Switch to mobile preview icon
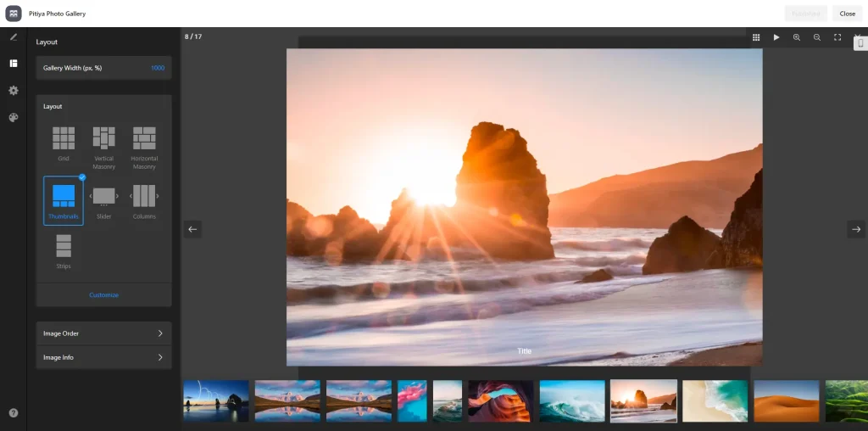 (861, 43)
